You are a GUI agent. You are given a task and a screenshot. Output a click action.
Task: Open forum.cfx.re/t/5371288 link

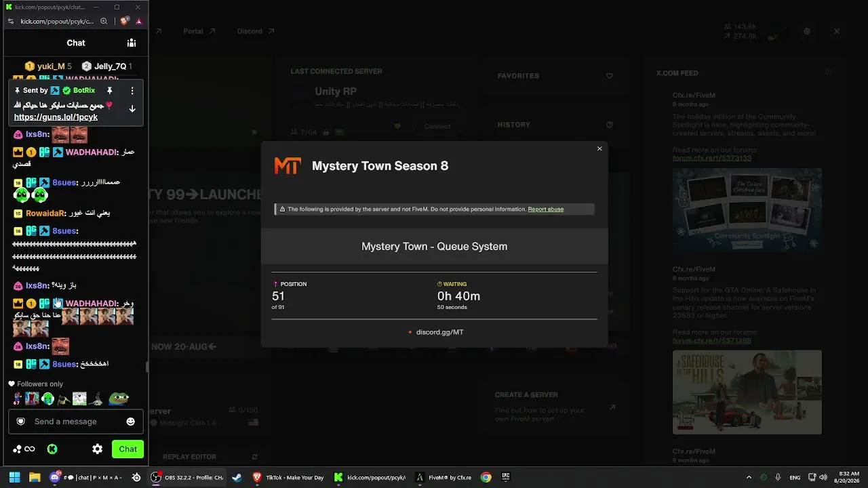(x=712, y=340)
